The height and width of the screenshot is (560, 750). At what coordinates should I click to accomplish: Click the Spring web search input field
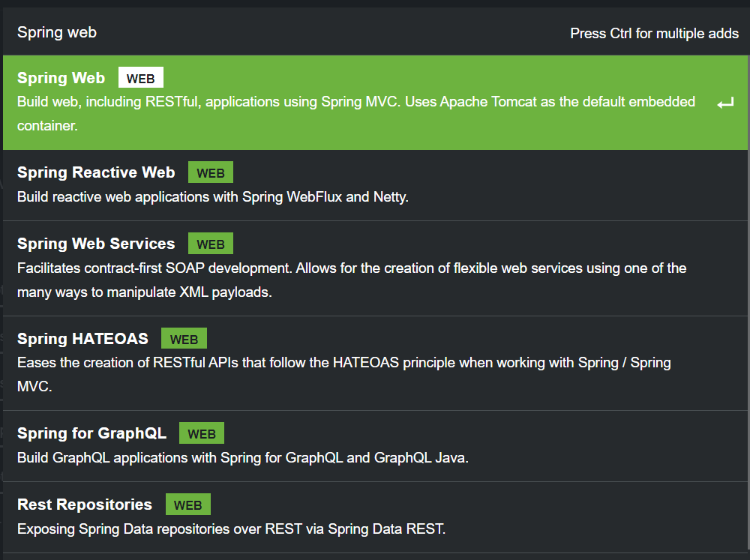click(x=287, y=32)
